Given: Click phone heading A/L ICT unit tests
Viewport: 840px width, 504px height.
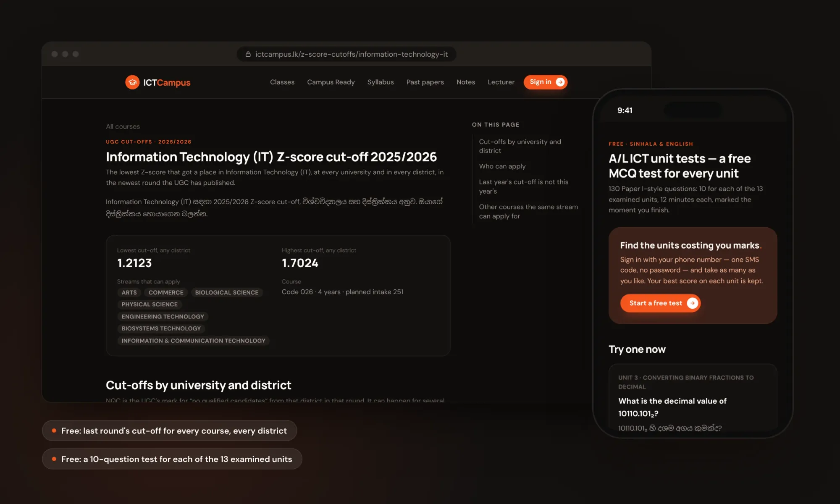Looking at the screenshot, I should coord(680,166).
